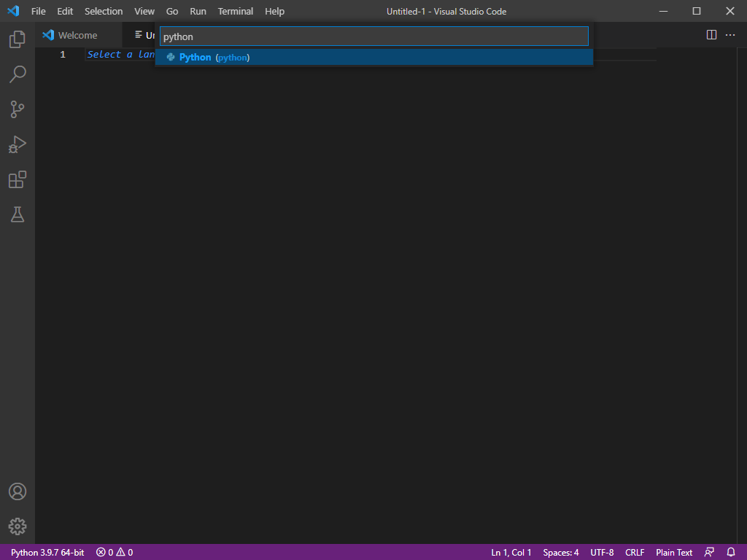Open the Edit menu
This screenshot has width=747, height=560.
tap(65, 11)
